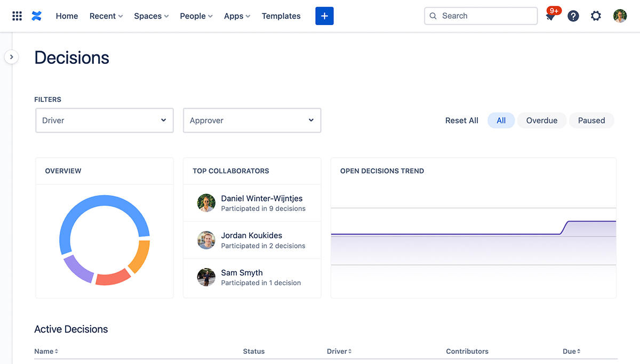Image resolution: width=640 pixels, height=364 pixels.
Task: Expand the Spaces menu
Action: pos(151,16)
